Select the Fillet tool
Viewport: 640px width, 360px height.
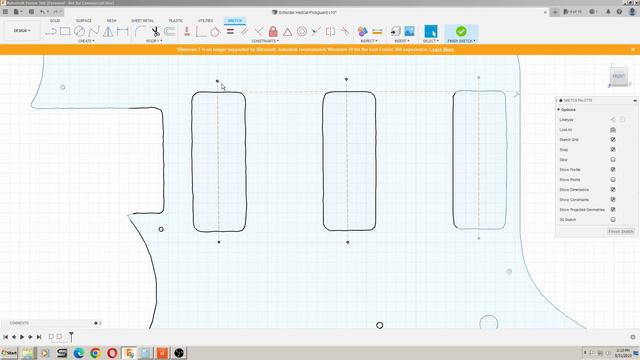coord(140,31)
